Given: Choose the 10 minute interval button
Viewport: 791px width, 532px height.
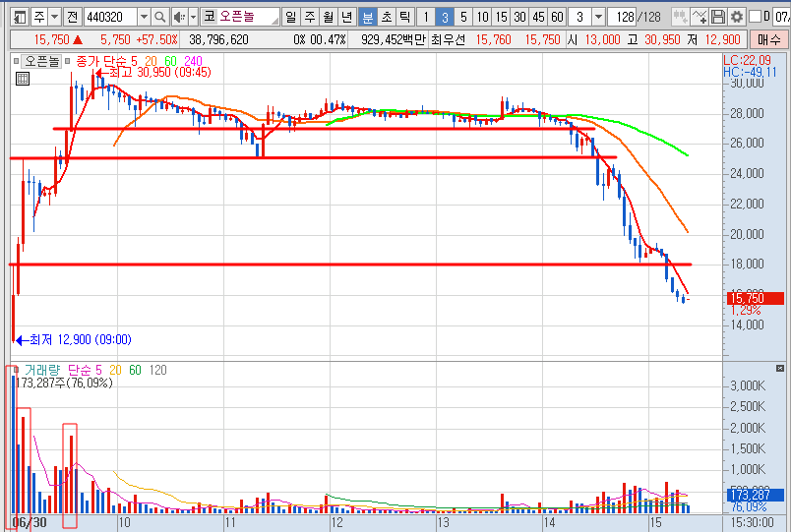Looking at the screenshot, I should pyautogui.click(x=482, y=17).
